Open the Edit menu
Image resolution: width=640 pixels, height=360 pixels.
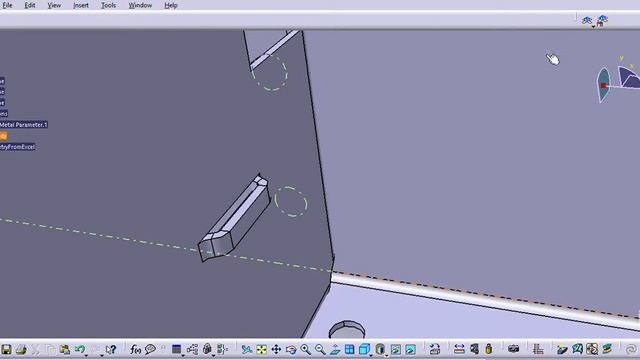point(30,5)
